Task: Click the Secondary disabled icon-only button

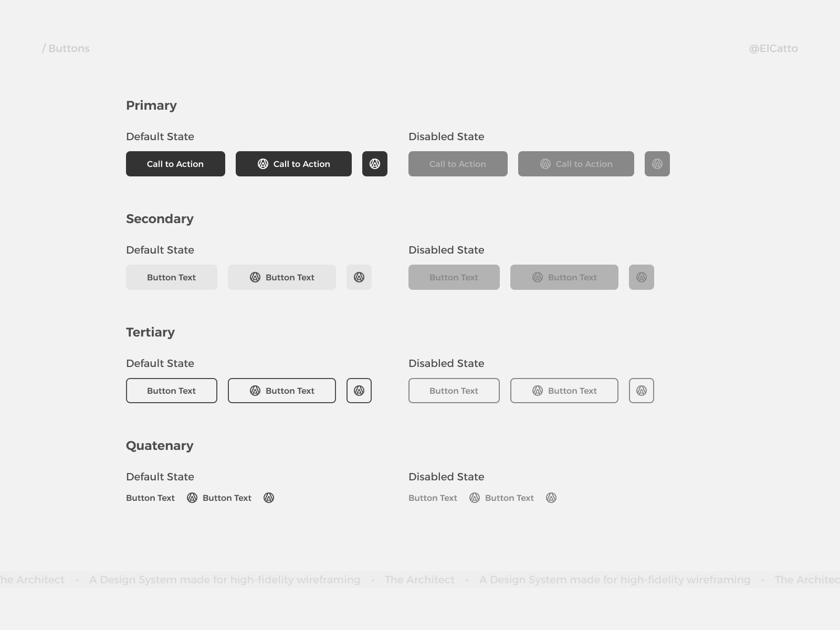Action: click(x=642, y=277)
